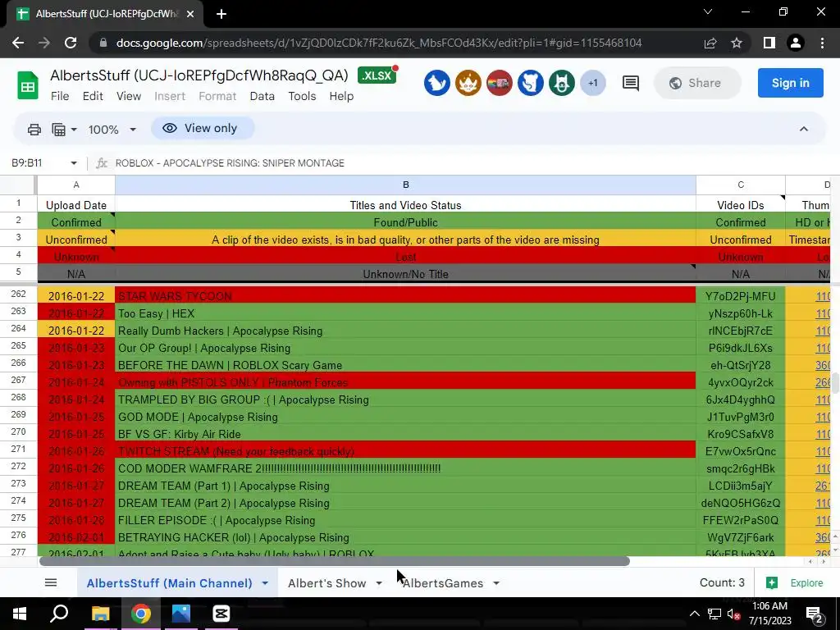Show hidden system tray icons

(x=694, y=614)
